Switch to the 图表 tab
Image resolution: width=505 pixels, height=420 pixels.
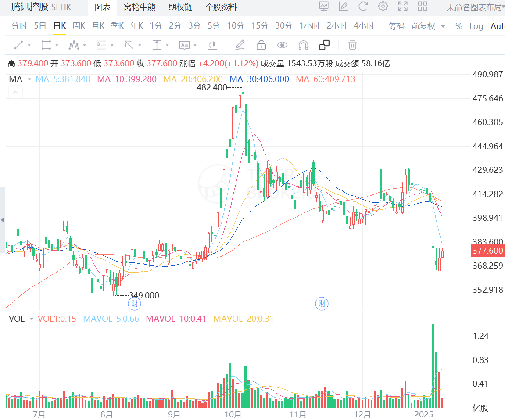point(103,7)
